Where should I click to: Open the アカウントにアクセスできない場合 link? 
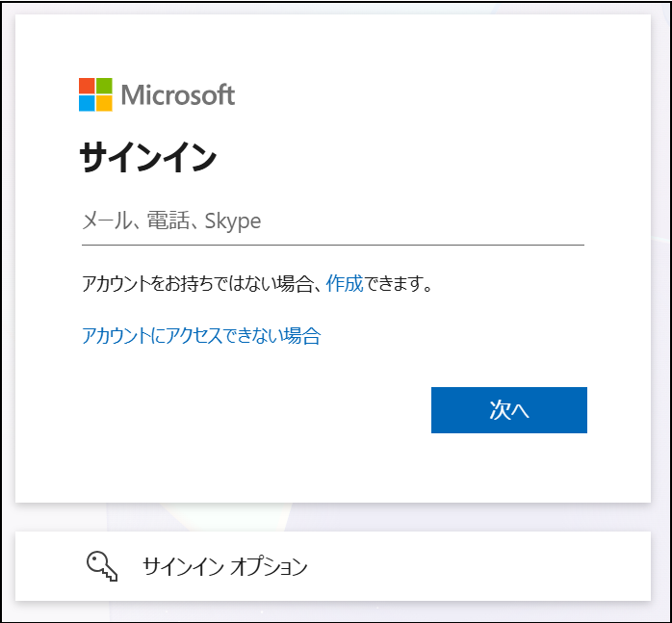[201, 336]
